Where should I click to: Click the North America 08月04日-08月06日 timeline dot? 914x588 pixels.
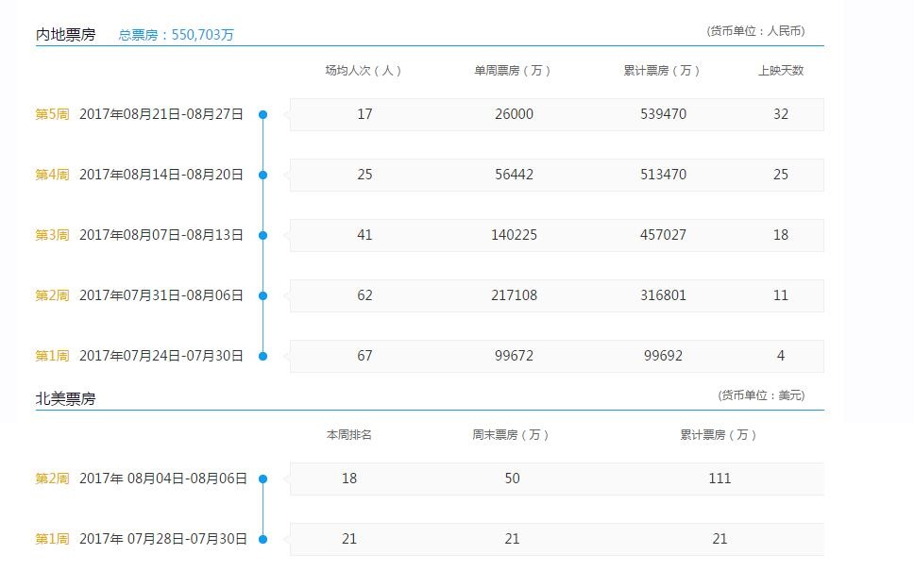point(263,479)
